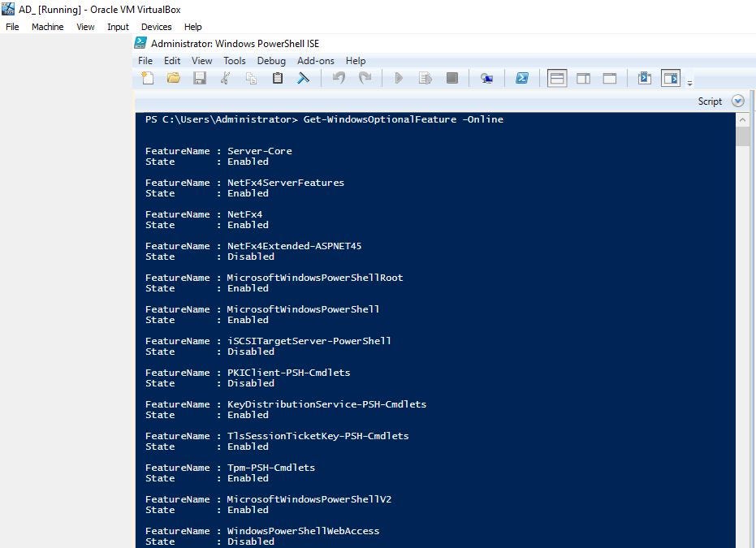Viewport: 756px width, 548px height.
Task: Show the script pane on top
Action: point(556,78)
